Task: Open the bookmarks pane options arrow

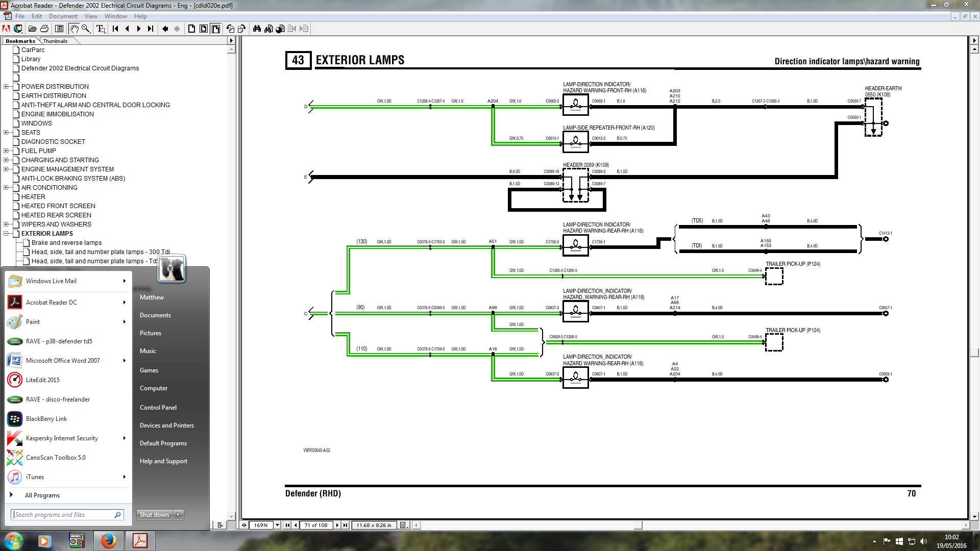Action: [x=231, y=41]
